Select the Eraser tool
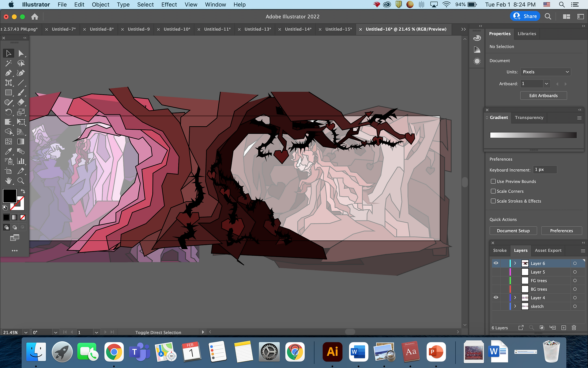The height and width of the screenshot is (368, 588). point(21,102)
